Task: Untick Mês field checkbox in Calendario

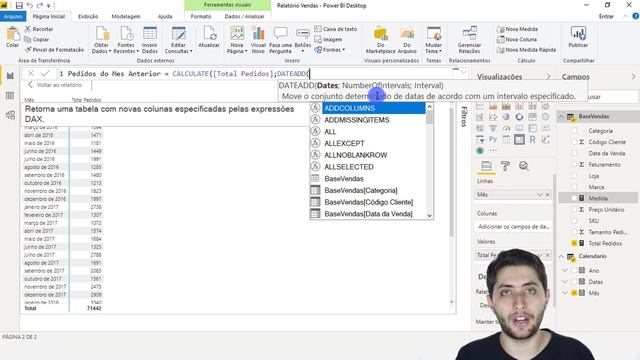Action: [574, 293]
